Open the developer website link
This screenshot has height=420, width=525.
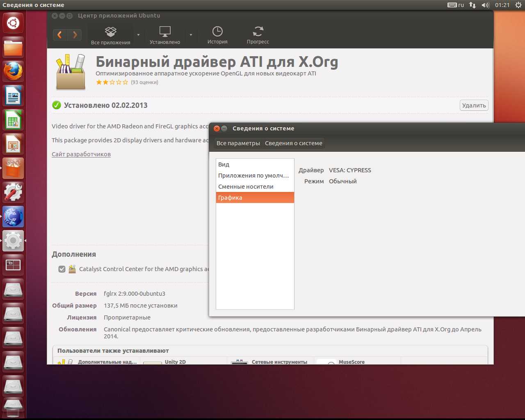coord(81,154)
